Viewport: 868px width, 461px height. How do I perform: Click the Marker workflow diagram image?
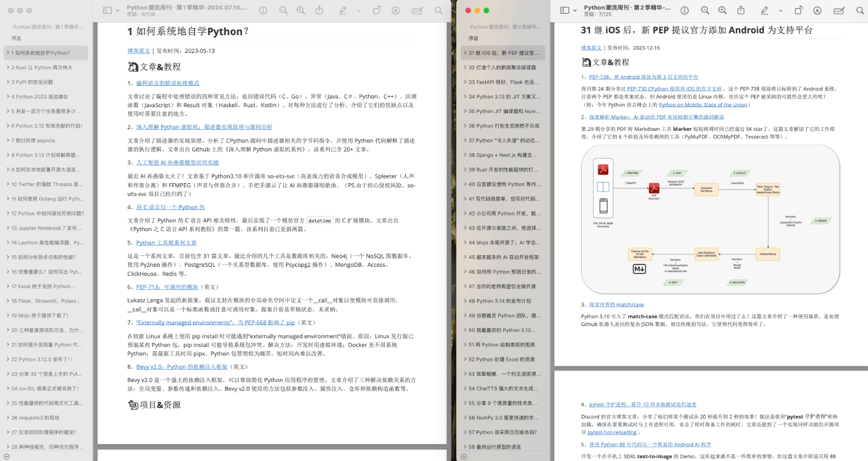click(x=710, y=219)
